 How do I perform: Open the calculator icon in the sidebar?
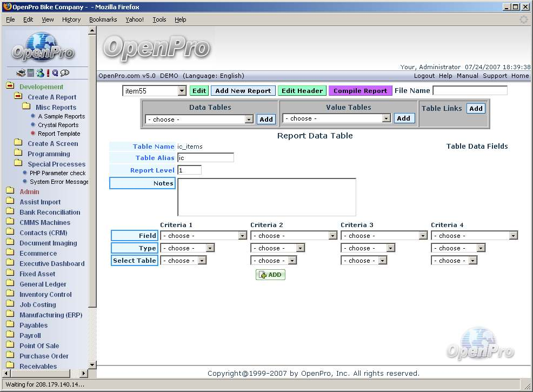pos(31,73)
